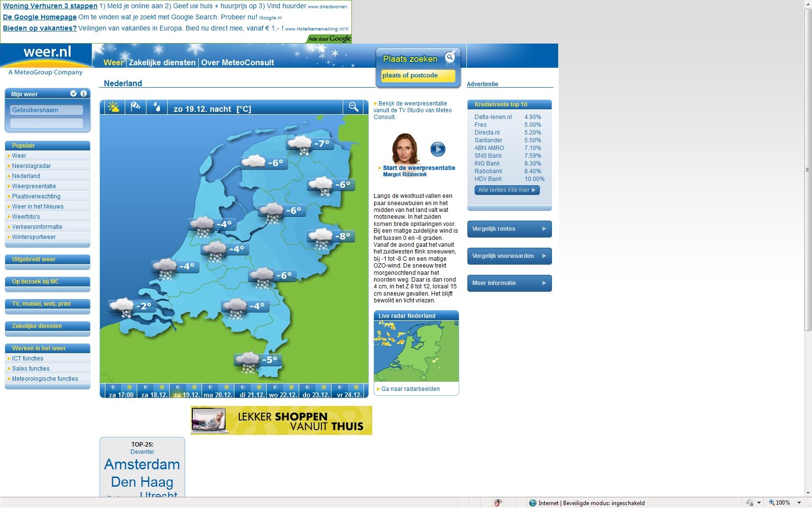
Task: Select the sun icon for za 18.12.
Action: coord(161,388)
